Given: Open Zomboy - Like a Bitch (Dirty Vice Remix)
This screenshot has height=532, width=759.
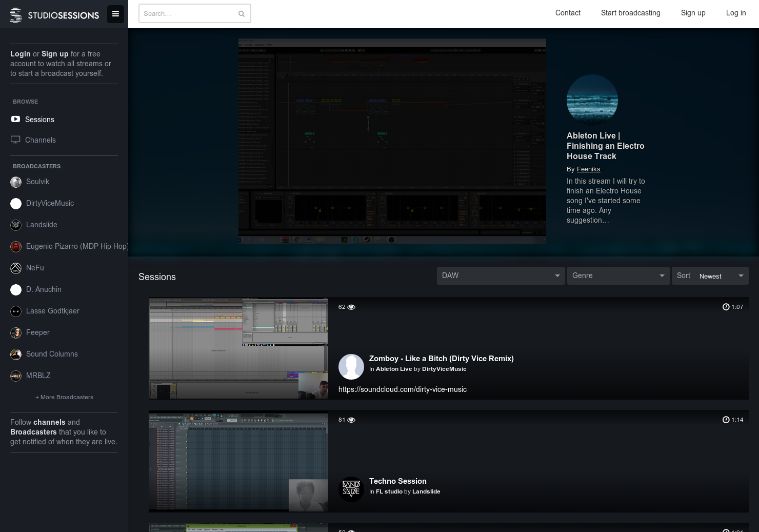Looking at the screenshot, I should tap(442, 359).
